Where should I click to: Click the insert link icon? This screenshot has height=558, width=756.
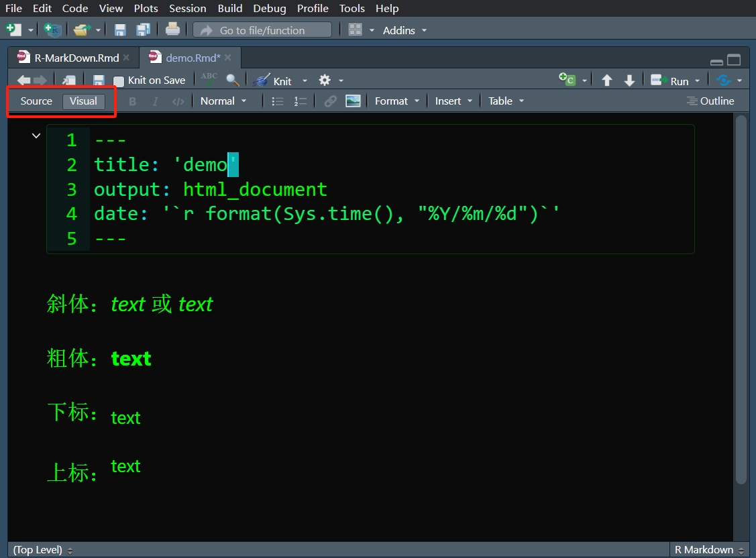(x=330, y=101)
